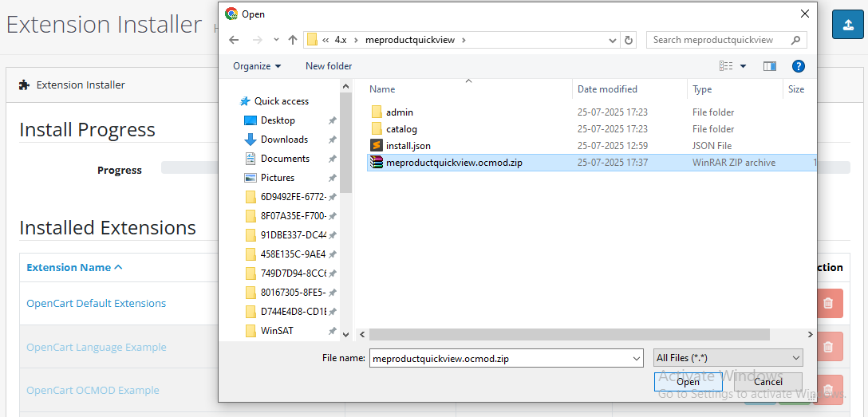Click the navigation pane scroll down arrow
The image size is (868, 417).
(346, 334)
